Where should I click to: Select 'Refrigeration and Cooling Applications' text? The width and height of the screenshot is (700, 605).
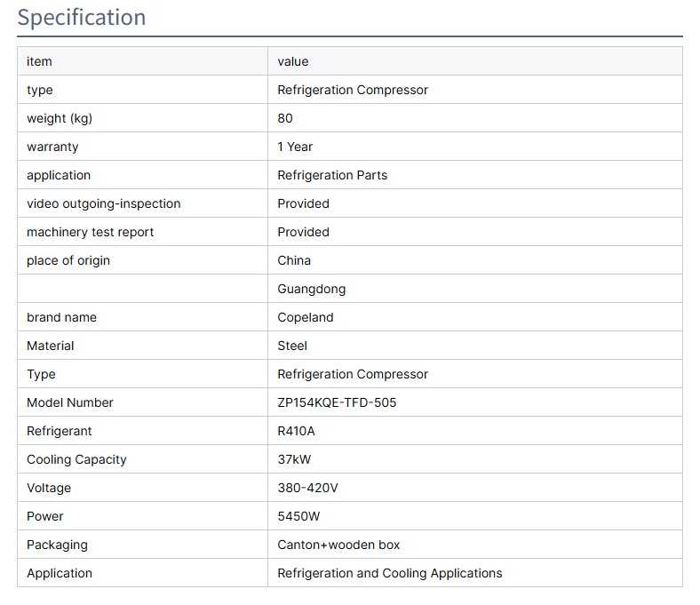389,573
